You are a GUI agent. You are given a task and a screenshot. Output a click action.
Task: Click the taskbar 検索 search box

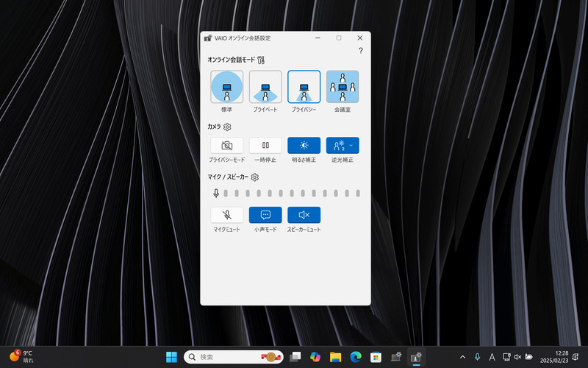click(233, 357)
